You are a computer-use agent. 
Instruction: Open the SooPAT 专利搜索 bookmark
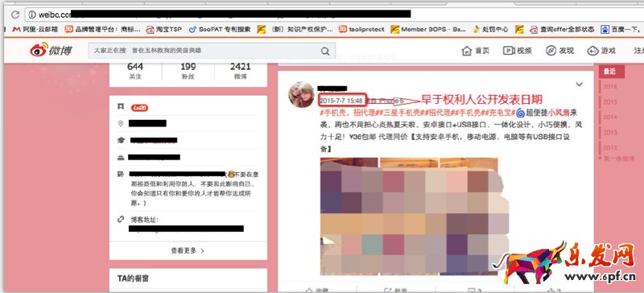pos(219,29)
